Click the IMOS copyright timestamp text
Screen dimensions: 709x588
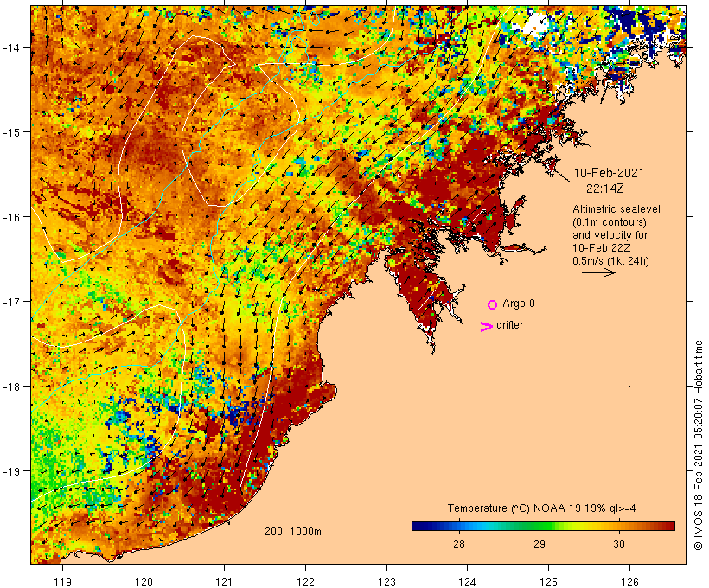click(x=698, y=445)
